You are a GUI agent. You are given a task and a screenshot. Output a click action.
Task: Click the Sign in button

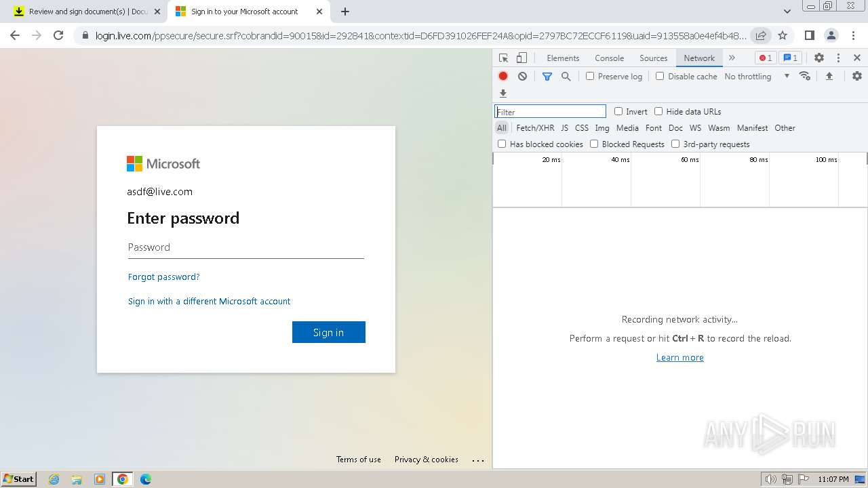(329, 332)
